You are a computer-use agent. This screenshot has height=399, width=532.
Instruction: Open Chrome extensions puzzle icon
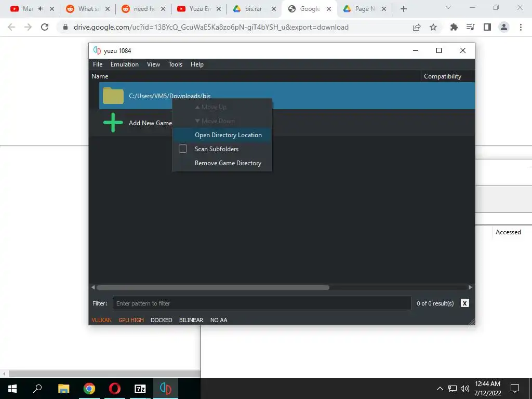click(454, 27)
